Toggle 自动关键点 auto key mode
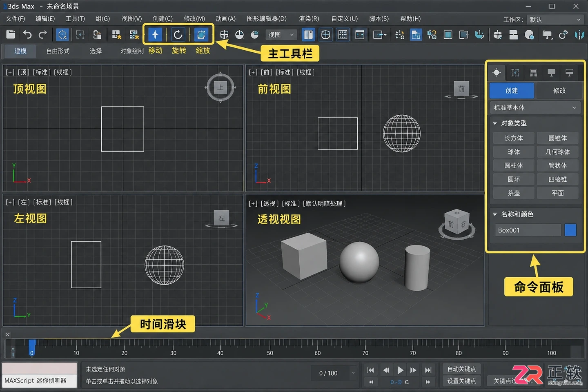This screenshot has height=392, width=588. (461, 369)
